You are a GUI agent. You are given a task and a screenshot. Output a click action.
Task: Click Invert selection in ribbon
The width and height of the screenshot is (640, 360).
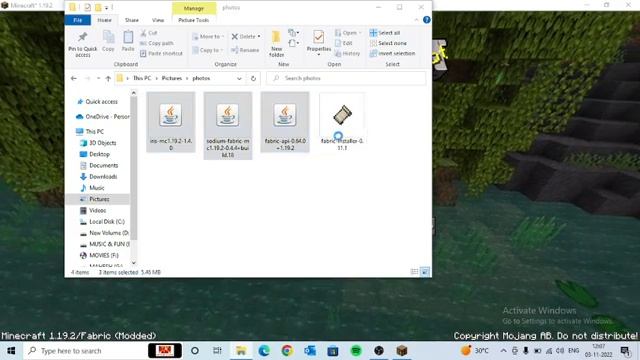tap(392, 53)
